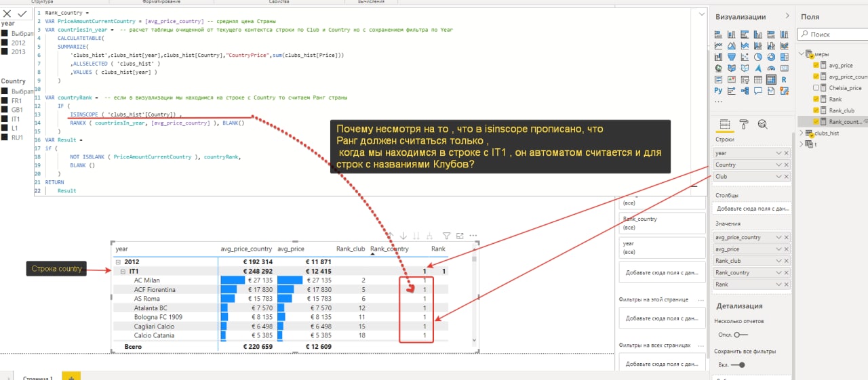Add a new page with plus button
Image resolution: width=868 pixels, height=380 pixels.
(71, 377)
